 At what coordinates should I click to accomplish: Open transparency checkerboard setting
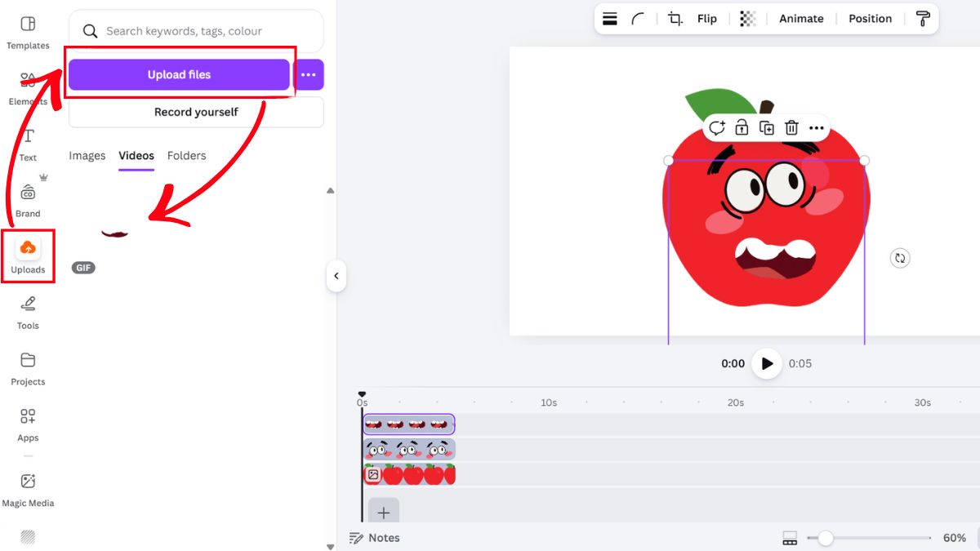747,19
